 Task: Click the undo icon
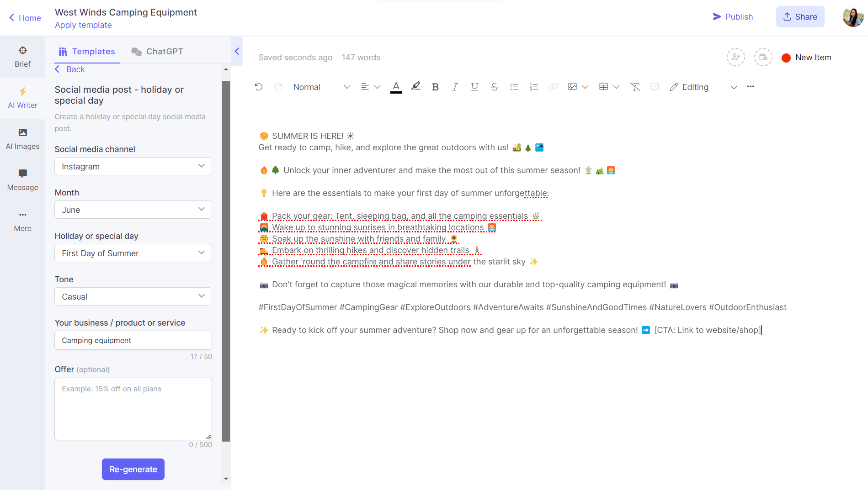(259, 87)
